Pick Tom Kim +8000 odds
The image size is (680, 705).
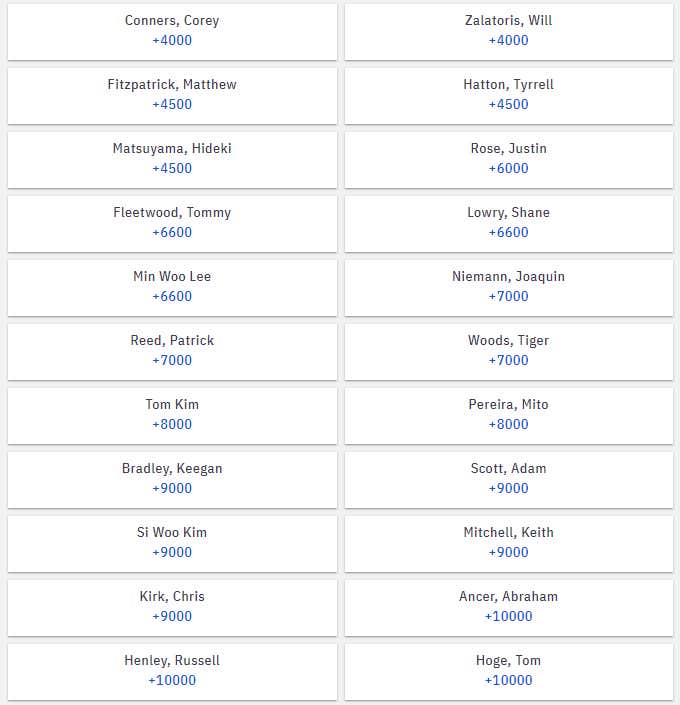click(x=172, y=416)
